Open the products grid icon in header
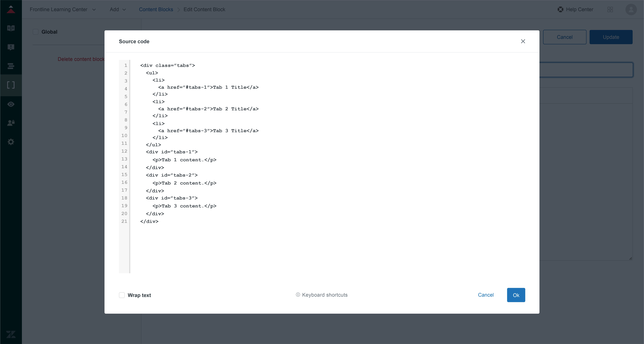 pos(610,9)
